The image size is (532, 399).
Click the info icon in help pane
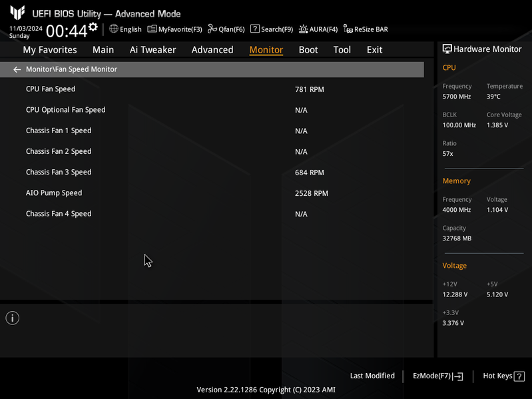(13, 318)
